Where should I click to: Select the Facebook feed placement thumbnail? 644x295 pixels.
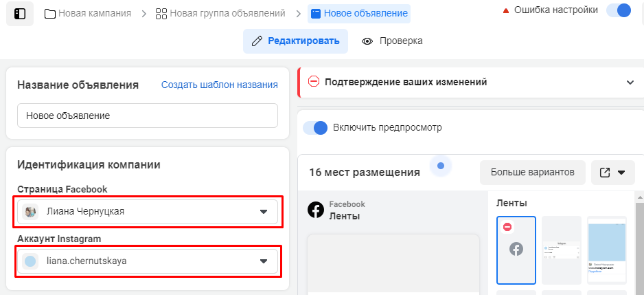coord(516,250)
